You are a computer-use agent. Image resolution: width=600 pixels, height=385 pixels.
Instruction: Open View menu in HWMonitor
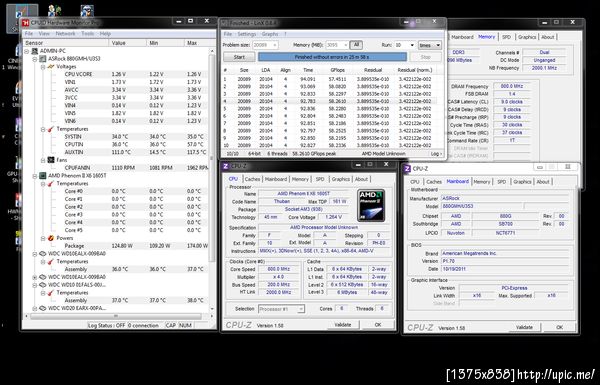[x=44, y=34]
